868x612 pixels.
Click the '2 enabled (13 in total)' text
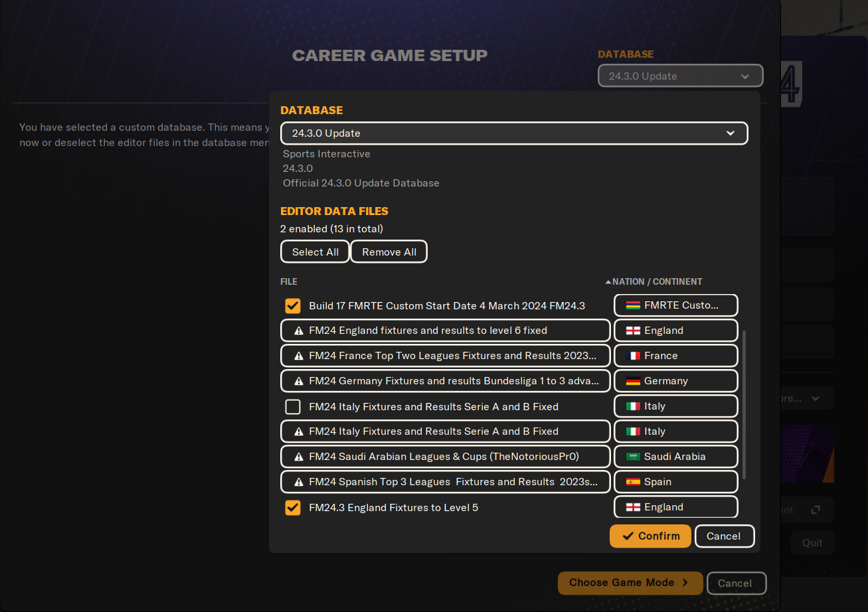coord(331,229)
